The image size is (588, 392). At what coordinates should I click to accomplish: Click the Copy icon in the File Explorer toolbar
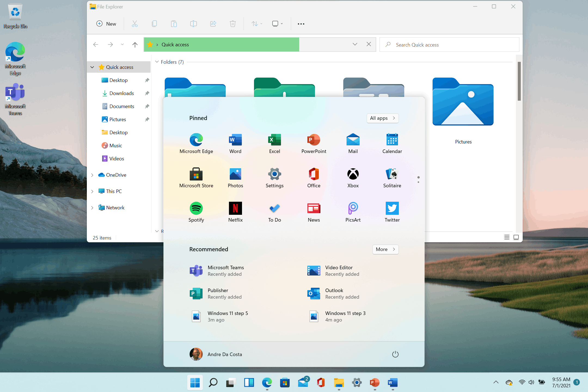pos(154,24)
